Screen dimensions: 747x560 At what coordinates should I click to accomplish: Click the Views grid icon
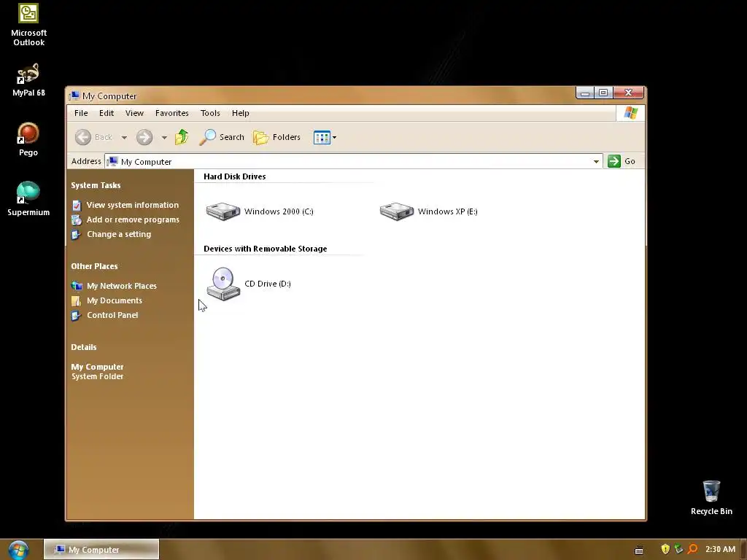click(322, 137)
